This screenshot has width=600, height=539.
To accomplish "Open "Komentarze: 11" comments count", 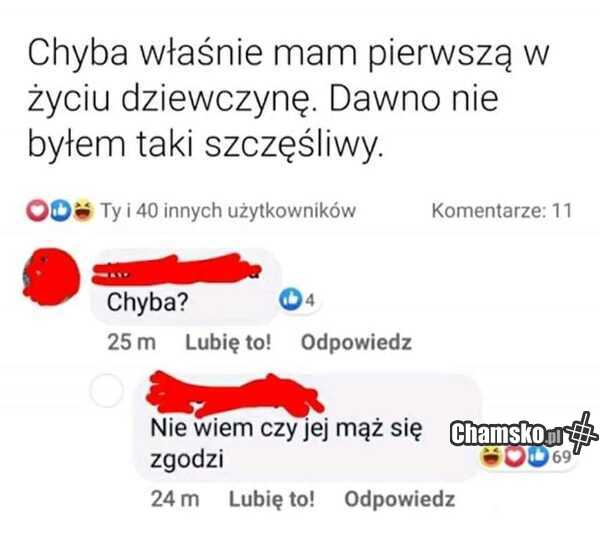I will [x=502, y=211].
